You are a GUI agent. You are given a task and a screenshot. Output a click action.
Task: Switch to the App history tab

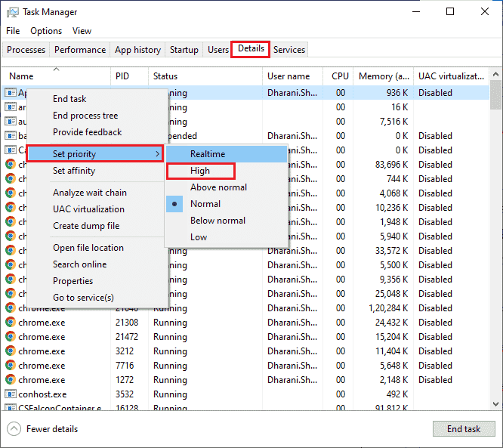137,50
